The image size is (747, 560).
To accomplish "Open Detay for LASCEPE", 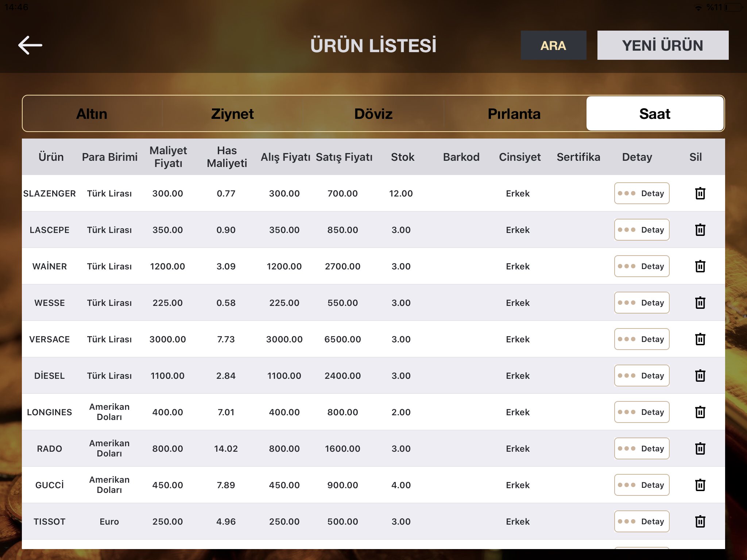I will pos(642,230).
